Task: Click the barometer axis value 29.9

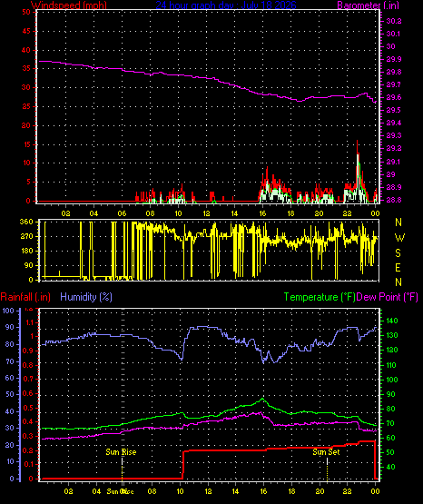Action: [394, 59]
